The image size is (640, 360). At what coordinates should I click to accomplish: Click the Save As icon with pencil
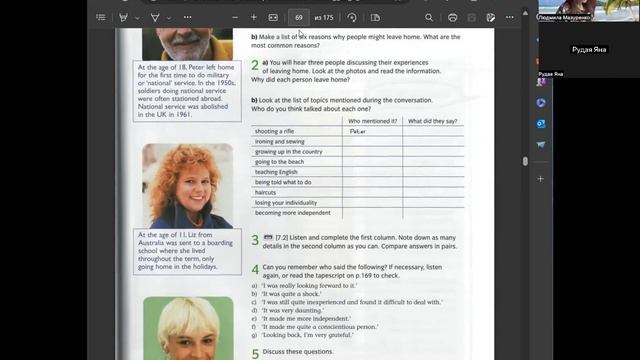[491, 18]
